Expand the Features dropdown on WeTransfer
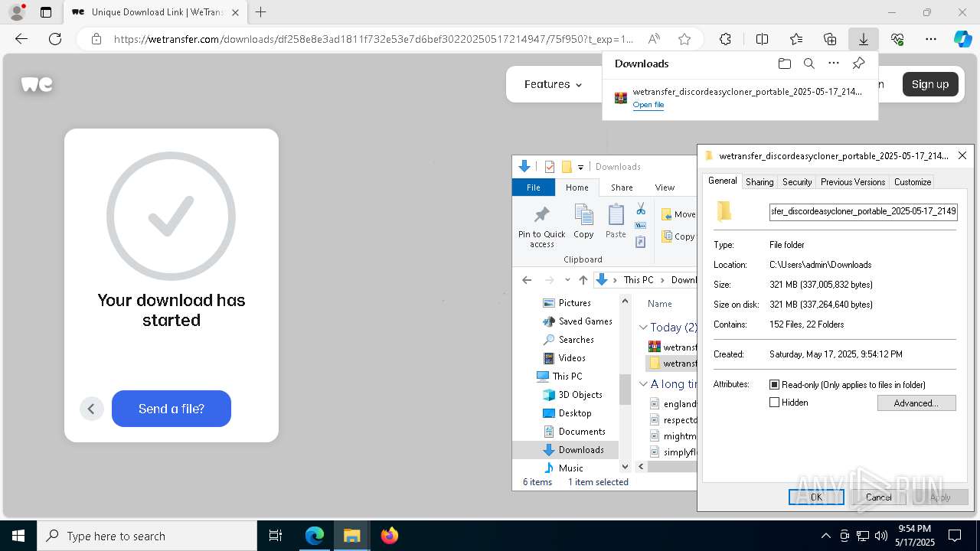The width and height of the screenshot is (980, 551). click(x=553, y=84)
